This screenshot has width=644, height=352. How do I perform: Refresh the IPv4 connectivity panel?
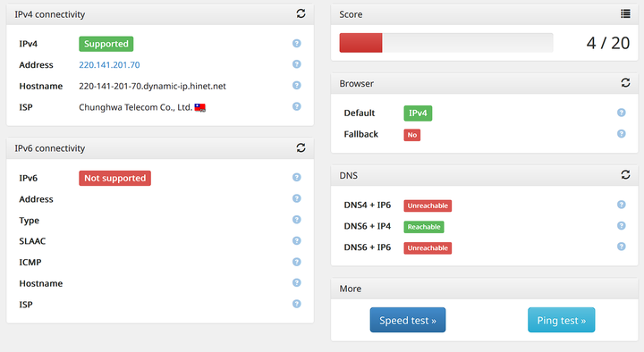tap(301, 13)
